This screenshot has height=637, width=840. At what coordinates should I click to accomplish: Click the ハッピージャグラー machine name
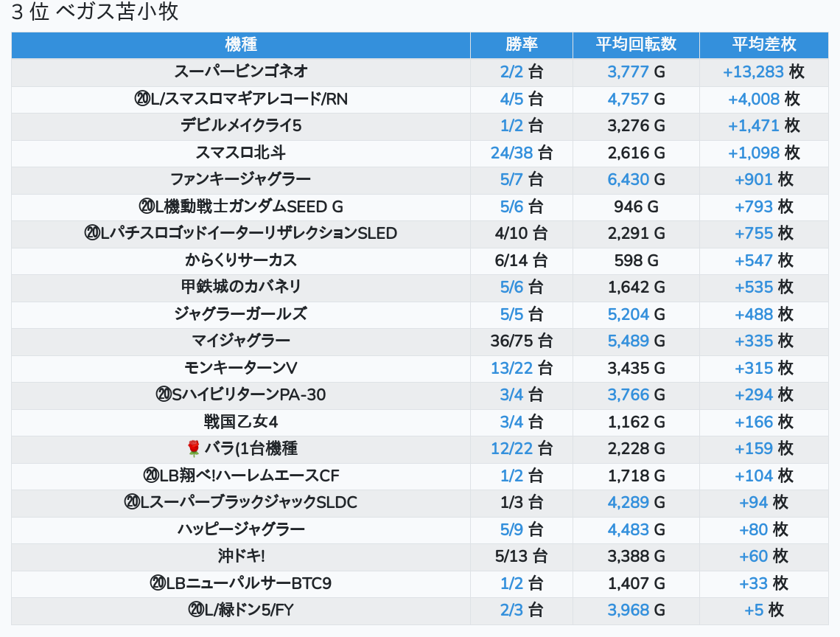(240, 529)
